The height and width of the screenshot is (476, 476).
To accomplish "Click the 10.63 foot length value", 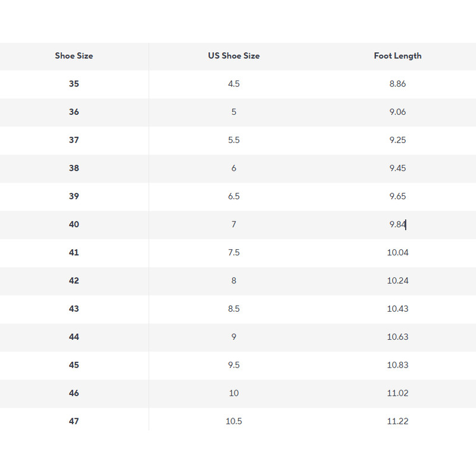I will (x=397, y=337).
